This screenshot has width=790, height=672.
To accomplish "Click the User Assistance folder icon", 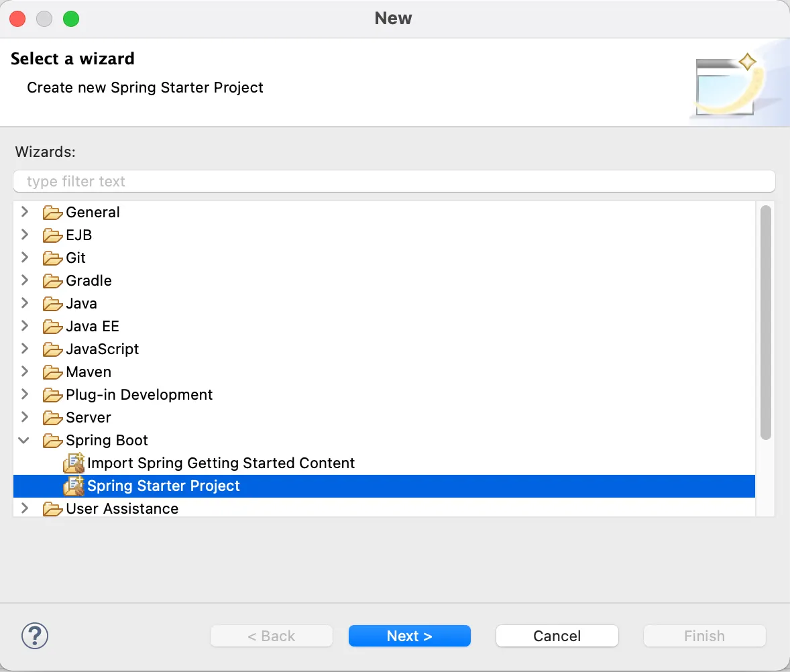I will 52,509.
